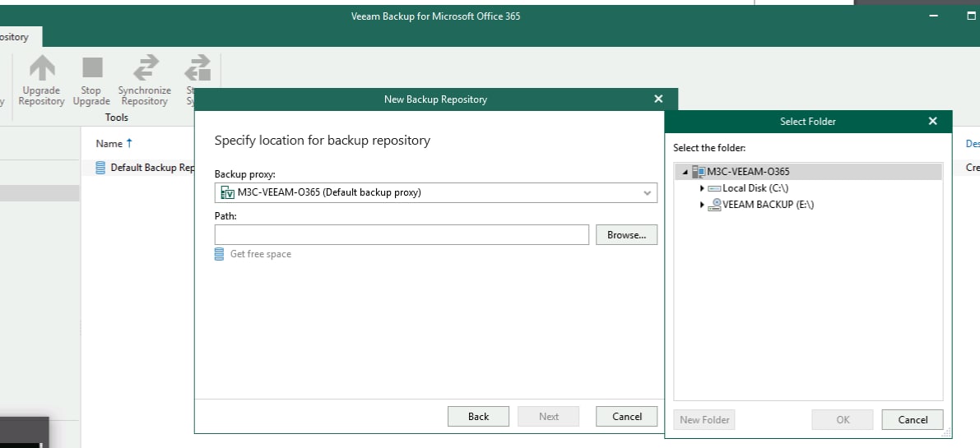
Task: Cancel the New Backup Repository wizard
Action: (x=626, y=416)
